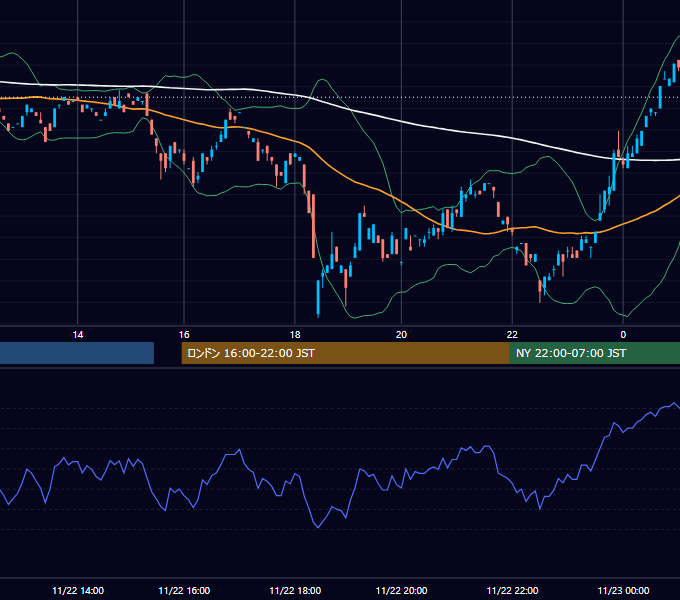The height and width of the screenshot is (600, 680).
Task: Click the 11/22 16:00 date label
Action: click(184, 590)
